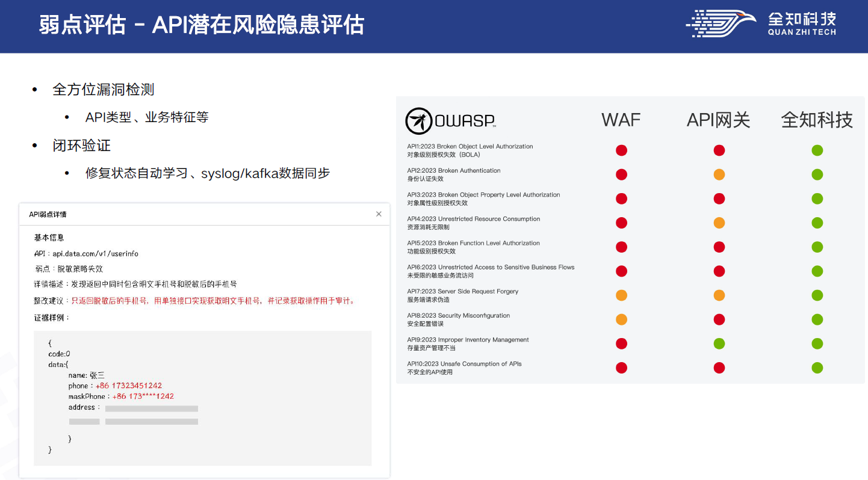The height and width of the screenshot is (480, 868).
Task: Click WAF red dot for API1 BOLA
Action: pos(621,150)
